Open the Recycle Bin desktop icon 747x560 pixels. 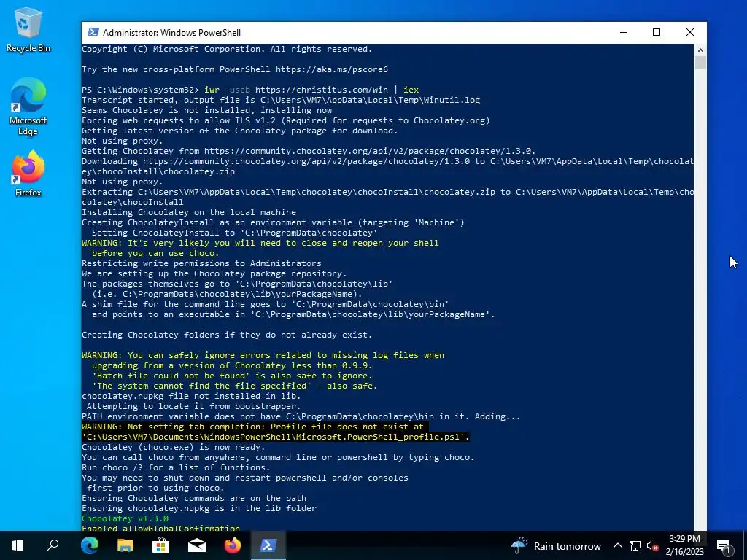coord(28,30)
